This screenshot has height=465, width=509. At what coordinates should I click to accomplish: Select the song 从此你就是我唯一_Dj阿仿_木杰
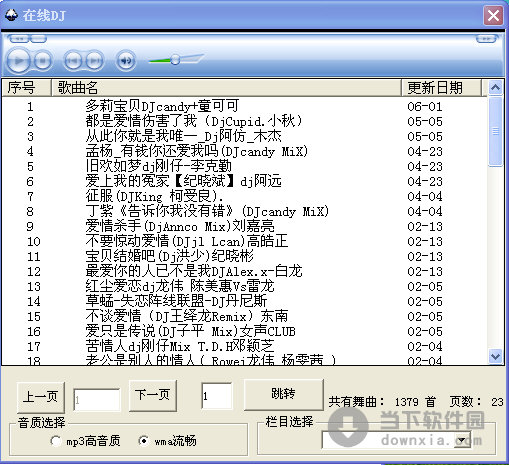[x=183, y=136]
